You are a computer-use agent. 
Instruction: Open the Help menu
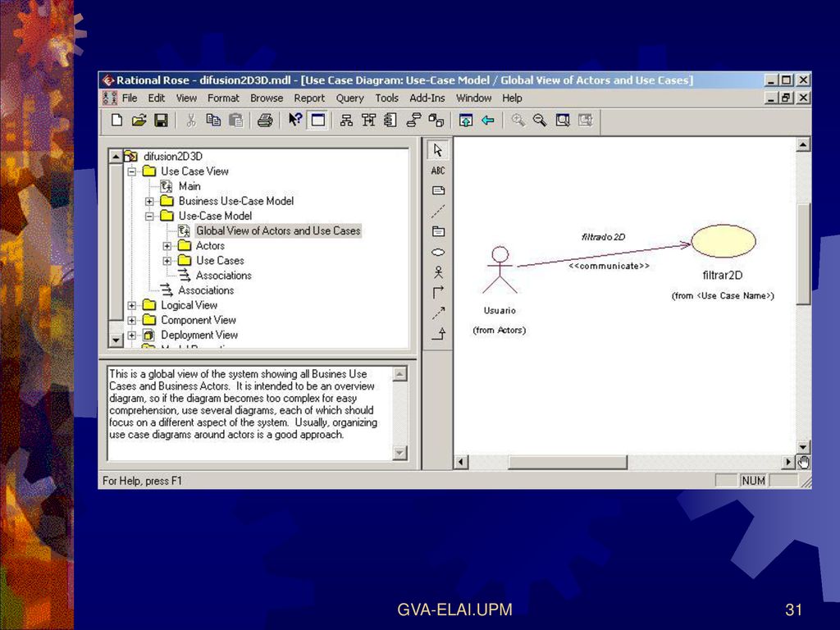tap(512, 98)
